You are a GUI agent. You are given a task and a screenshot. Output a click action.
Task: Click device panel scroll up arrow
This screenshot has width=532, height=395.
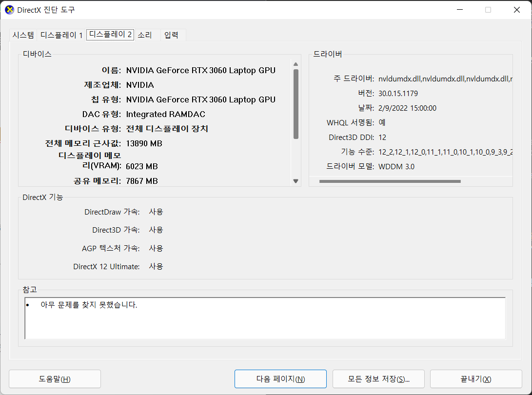(296, 64)
